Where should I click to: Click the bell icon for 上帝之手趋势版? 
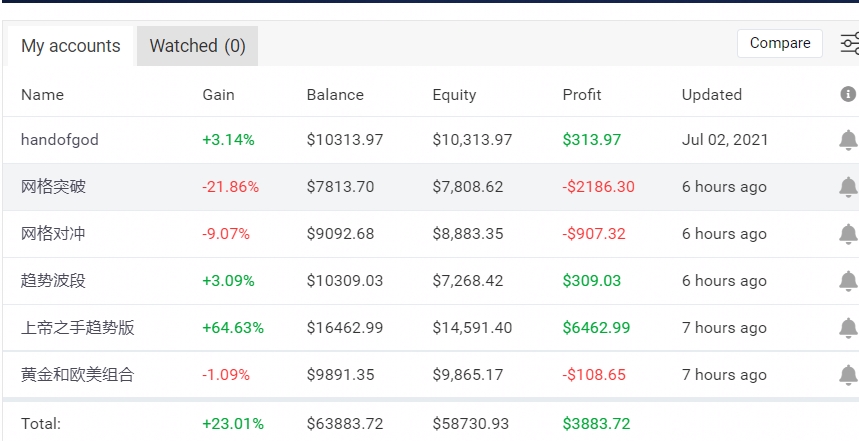click(x=847, y=328)
